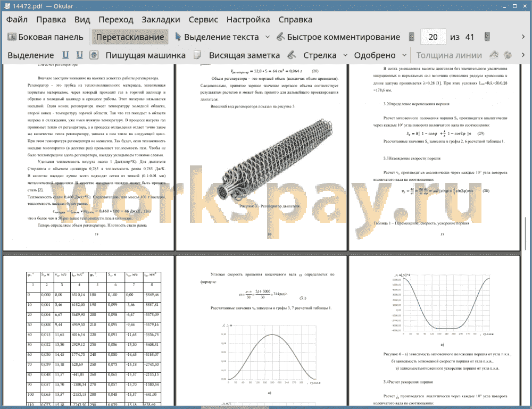
Task: Expand the annotation toolbar overflow chevron
Action: [x=523, y=55]
